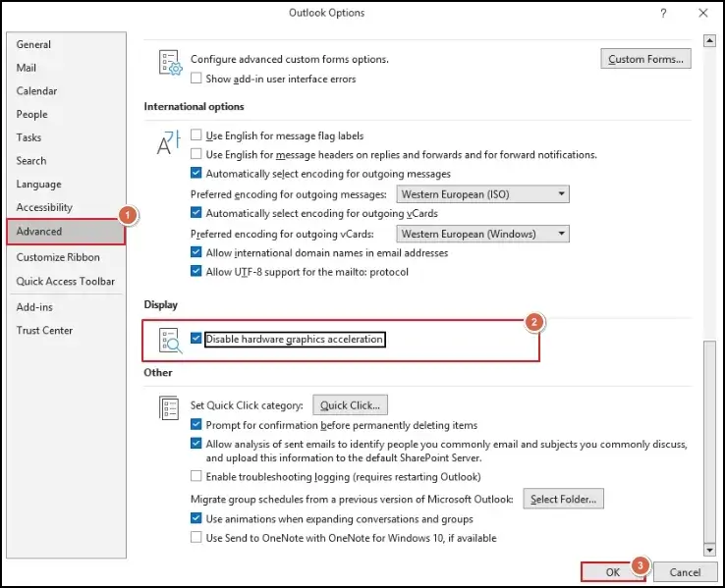Click the Display section magnifier icon
Image resolution: width=725 pixels, height=588 pixels.
[170, 341]
